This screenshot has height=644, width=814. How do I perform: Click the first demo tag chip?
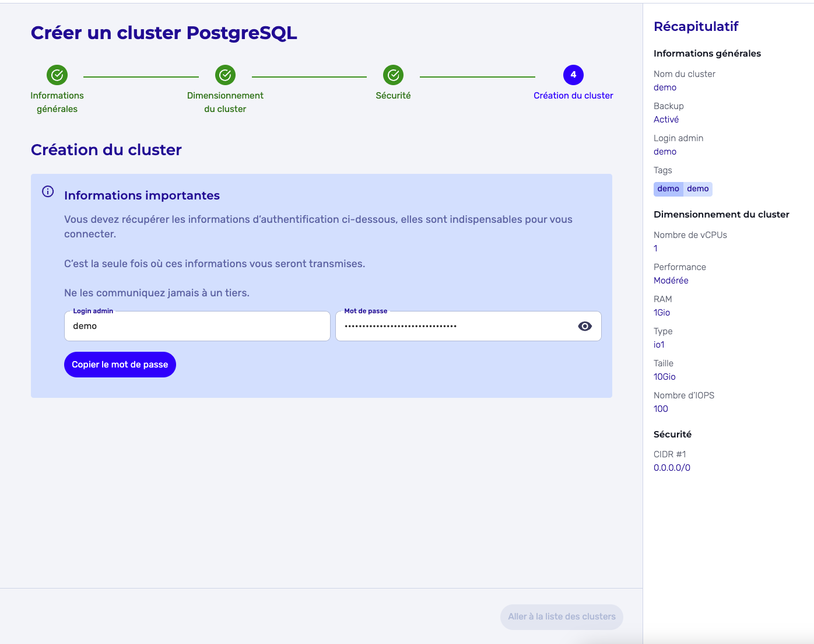[668, 188]
